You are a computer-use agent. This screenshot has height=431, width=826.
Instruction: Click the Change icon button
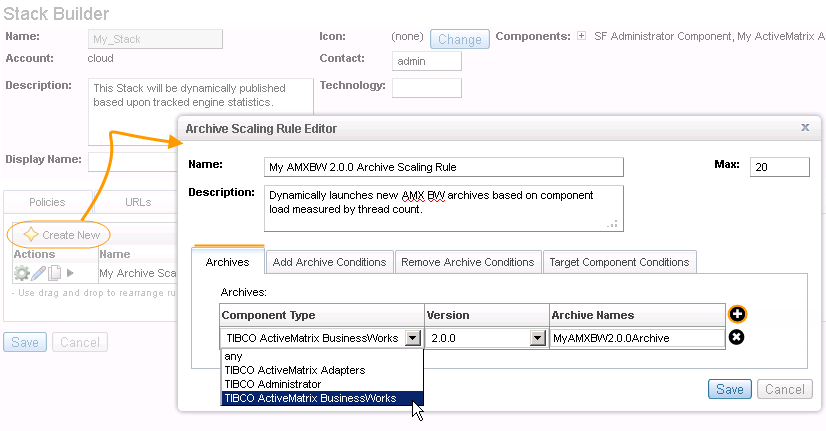point(460,40)
